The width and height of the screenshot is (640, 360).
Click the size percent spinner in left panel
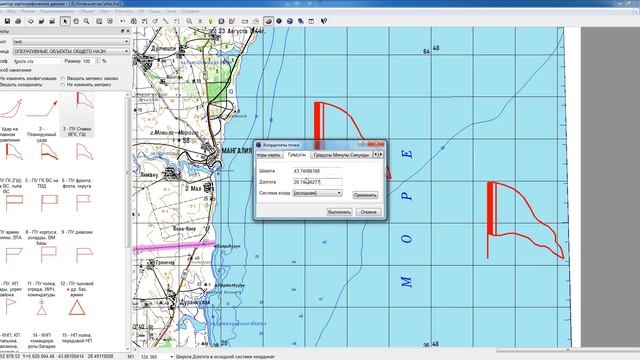tap(98, 61)
